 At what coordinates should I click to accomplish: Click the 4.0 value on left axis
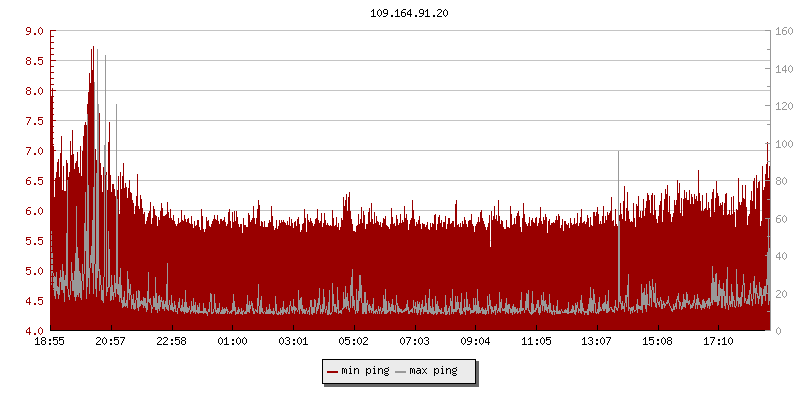tap(34, 331)
